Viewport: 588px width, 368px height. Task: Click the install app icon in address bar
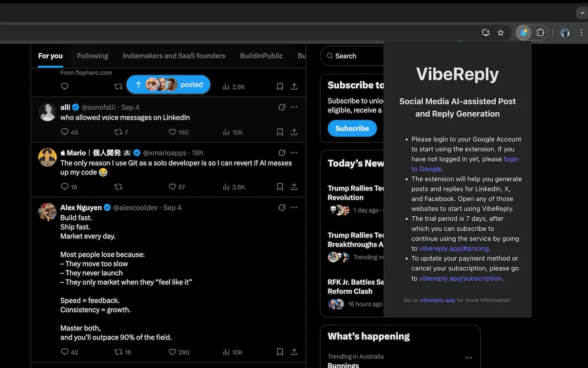coord(486,33)
